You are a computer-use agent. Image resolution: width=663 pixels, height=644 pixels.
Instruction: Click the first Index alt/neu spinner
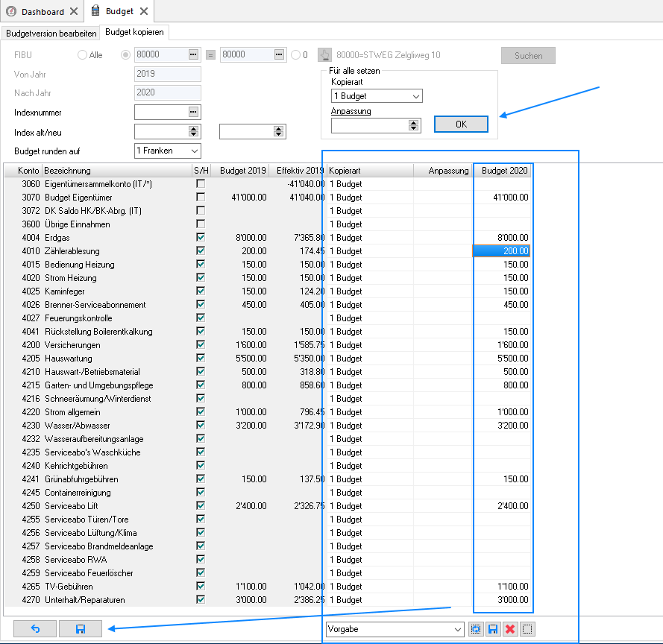194,132
